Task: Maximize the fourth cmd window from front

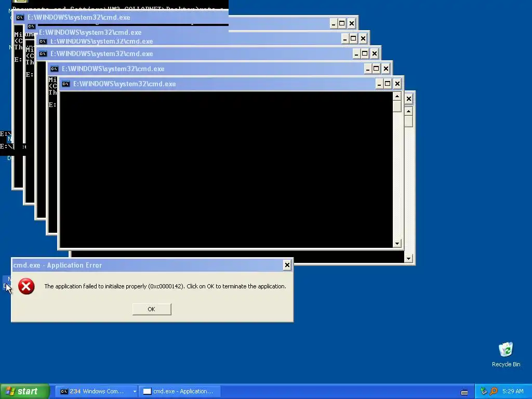Action: coord(353,38)
